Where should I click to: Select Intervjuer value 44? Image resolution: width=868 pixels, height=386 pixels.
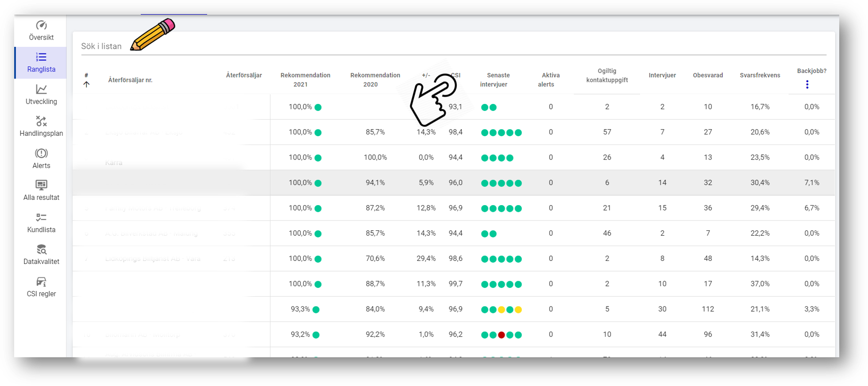(x=662, y=334)
